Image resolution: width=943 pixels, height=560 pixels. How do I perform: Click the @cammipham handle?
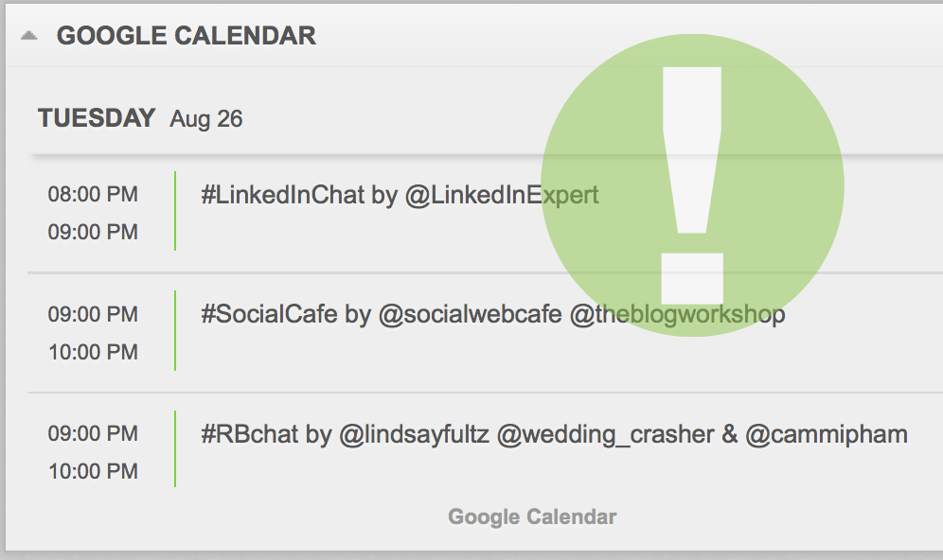(827, 434)
